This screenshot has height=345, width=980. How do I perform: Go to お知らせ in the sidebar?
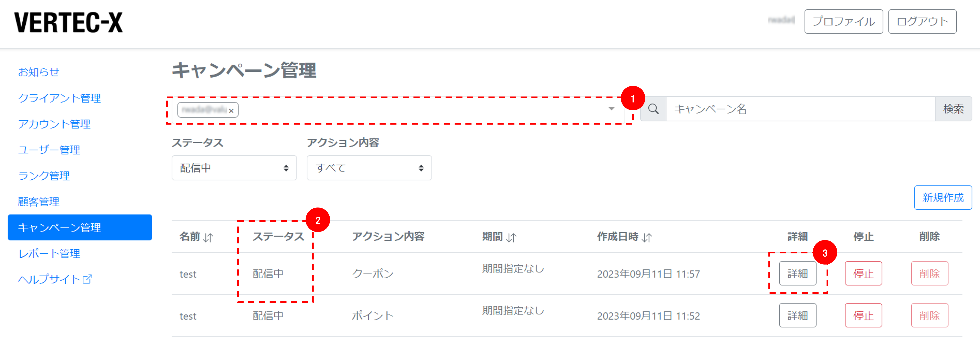click(39, 72)
